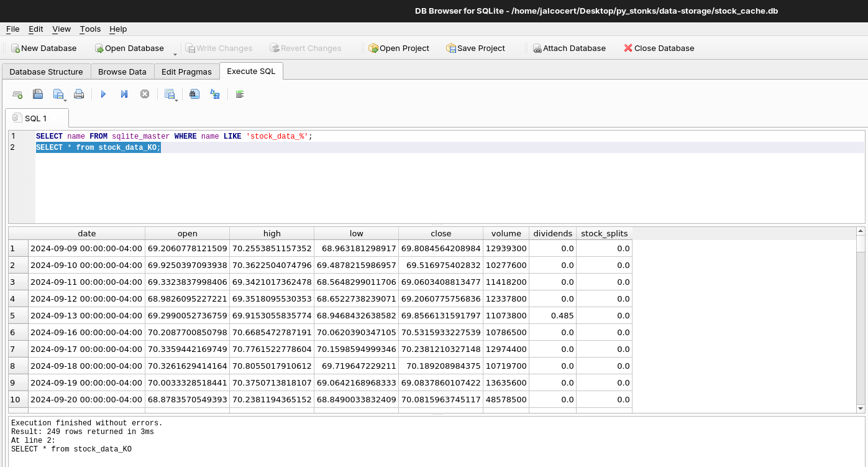Screen dimensions: 868x467
Task: Switch to the Browse Data tab
Action: pos(122,72)
